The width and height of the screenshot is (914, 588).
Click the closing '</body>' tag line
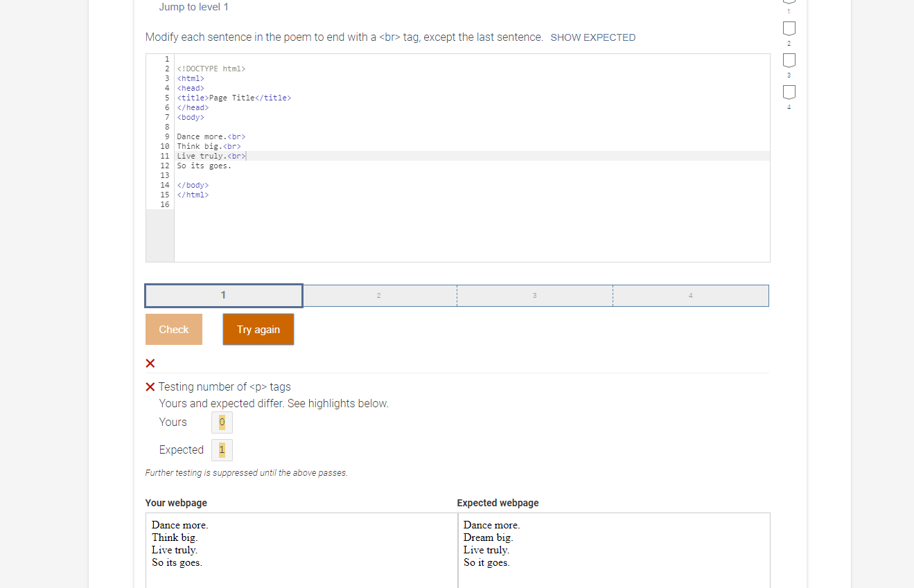(x=193, y=185)
